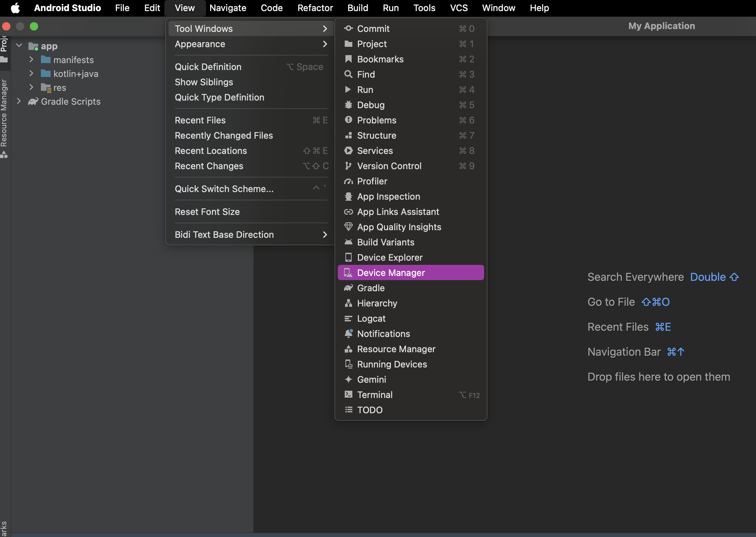The height and width of the screenshot is (537, 756).
Task: Click Terminal option in tool windows
Action: coord(374,394)
